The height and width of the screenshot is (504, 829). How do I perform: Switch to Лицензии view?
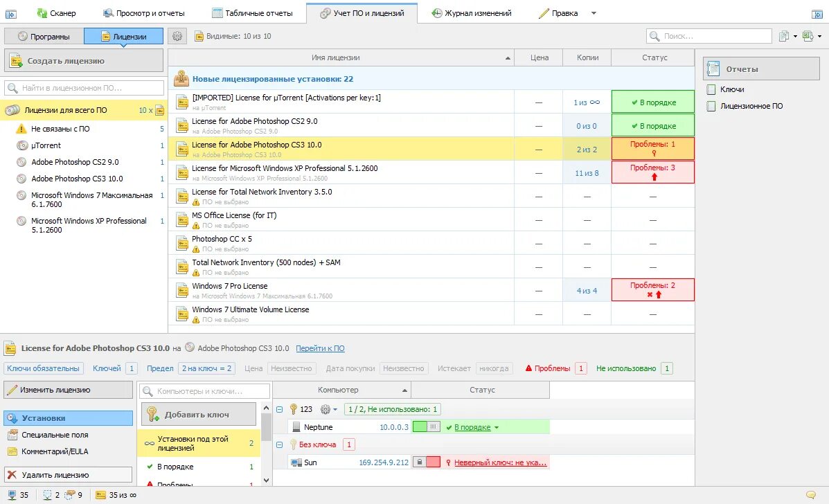pos(124,37)
